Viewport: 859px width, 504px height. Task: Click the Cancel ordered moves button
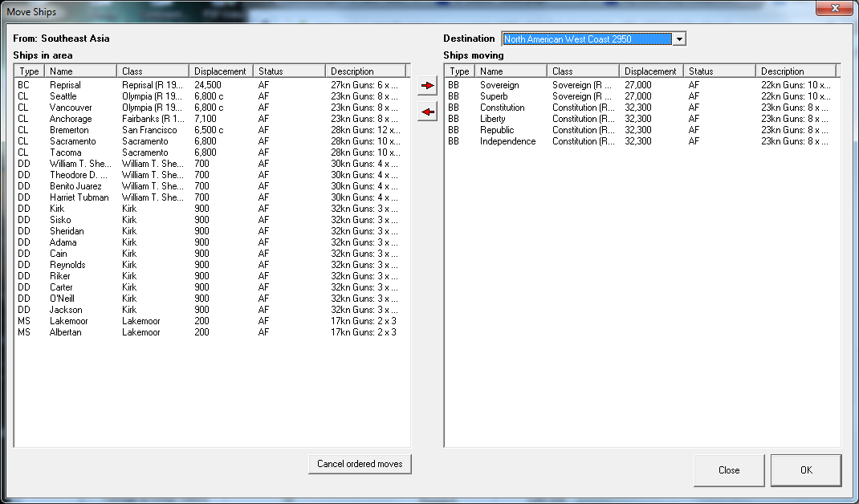(x=360, y=464)
